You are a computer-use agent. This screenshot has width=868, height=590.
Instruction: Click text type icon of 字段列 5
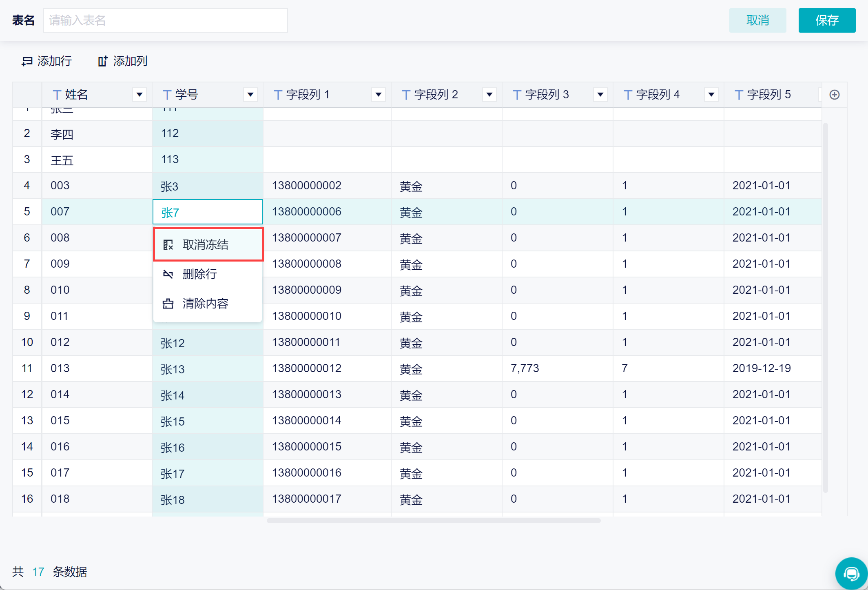738,95
